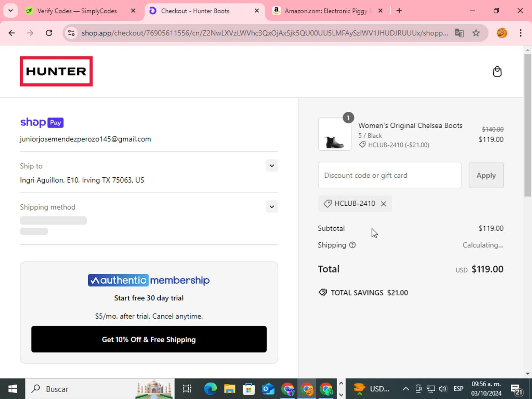532x399 pixels.
Task: Click the ESP language indicator
Action: click(458, 389)
